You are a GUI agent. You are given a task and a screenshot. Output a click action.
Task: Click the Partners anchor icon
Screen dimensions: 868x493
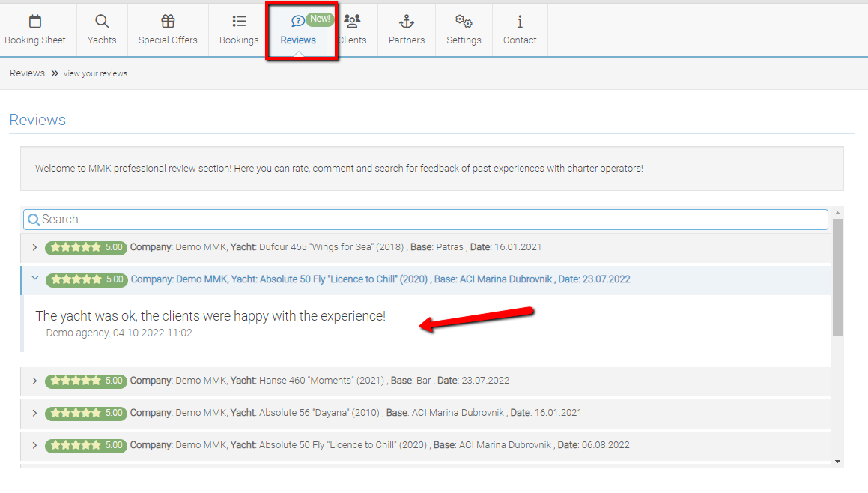click(407, 22)
